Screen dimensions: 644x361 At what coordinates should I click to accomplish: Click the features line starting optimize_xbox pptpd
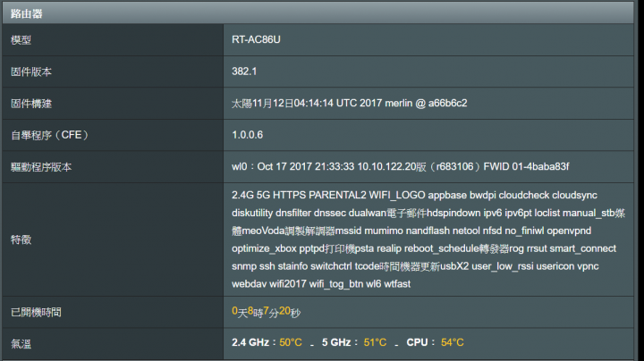click(424, 248)
